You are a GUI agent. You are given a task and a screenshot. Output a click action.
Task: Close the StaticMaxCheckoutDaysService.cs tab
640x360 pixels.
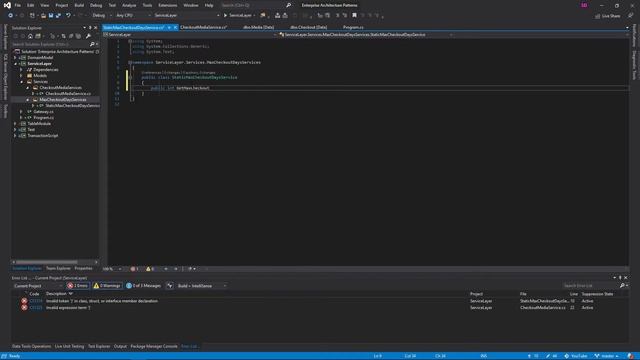(x=175, y=27)
